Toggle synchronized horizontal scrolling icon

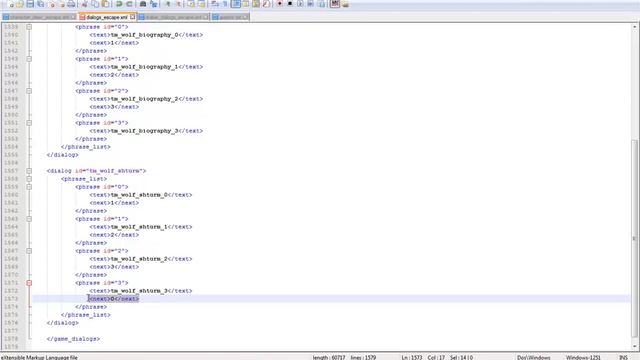[202, 4]
